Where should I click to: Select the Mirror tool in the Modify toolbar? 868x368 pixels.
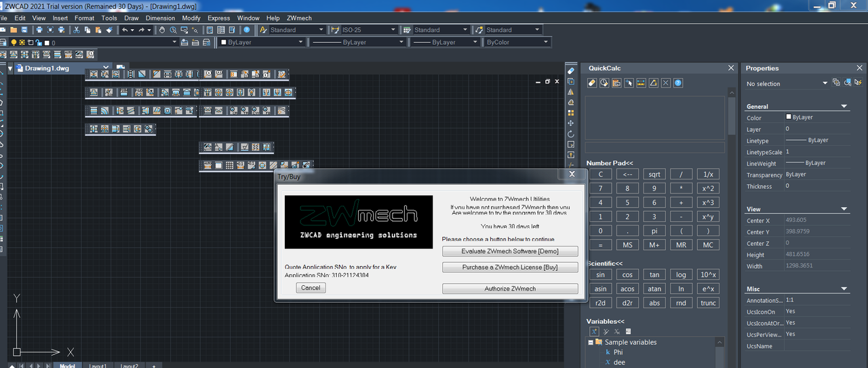(x=571, y=92)
